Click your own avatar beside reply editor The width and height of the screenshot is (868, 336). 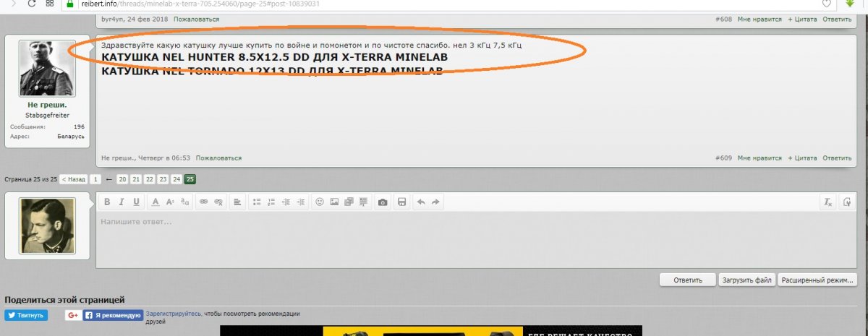(x=47, y=225)
